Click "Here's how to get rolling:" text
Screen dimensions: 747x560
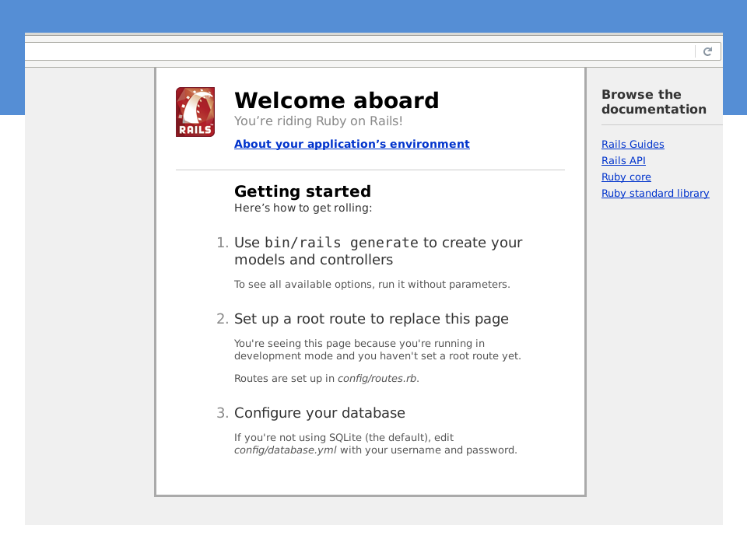[303, 208]
